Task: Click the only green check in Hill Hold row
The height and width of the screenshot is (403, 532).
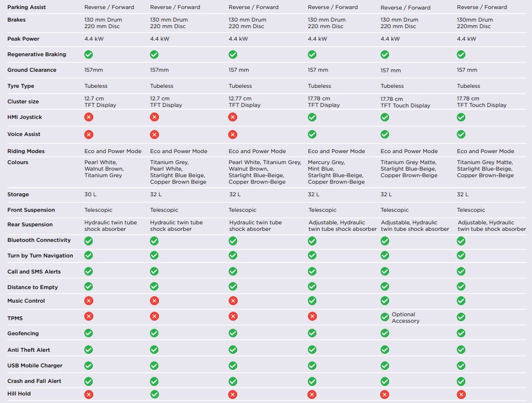Action: pos(154,394)
